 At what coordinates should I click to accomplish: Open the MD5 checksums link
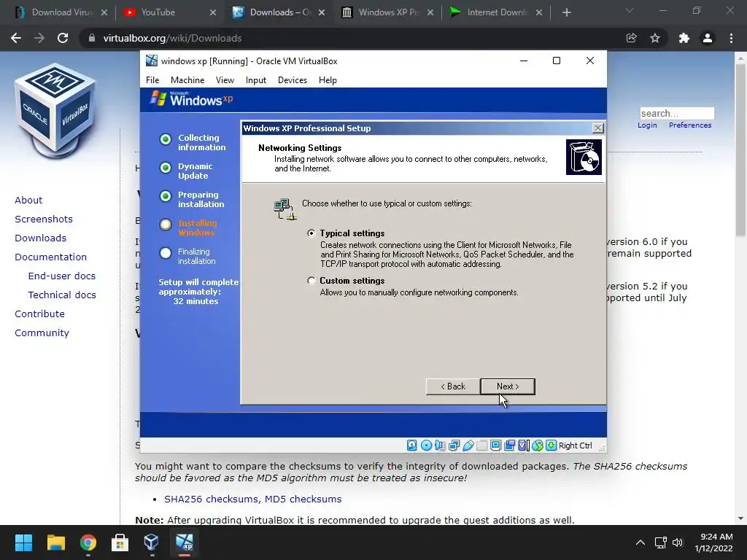tap(303, 499)
